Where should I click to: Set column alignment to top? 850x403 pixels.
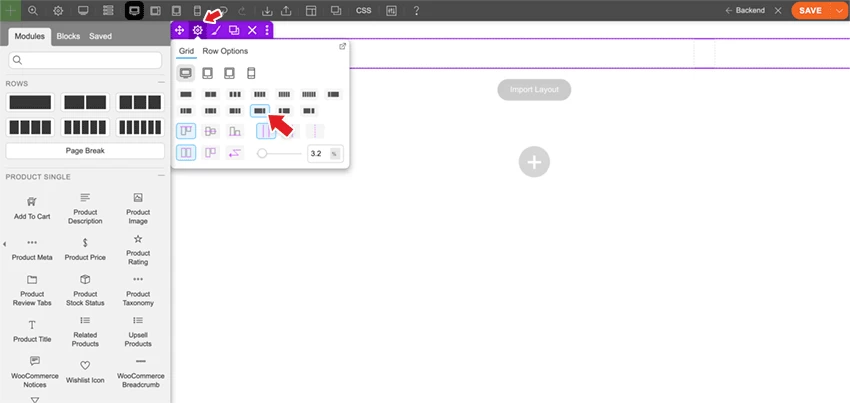pos(186,131)
